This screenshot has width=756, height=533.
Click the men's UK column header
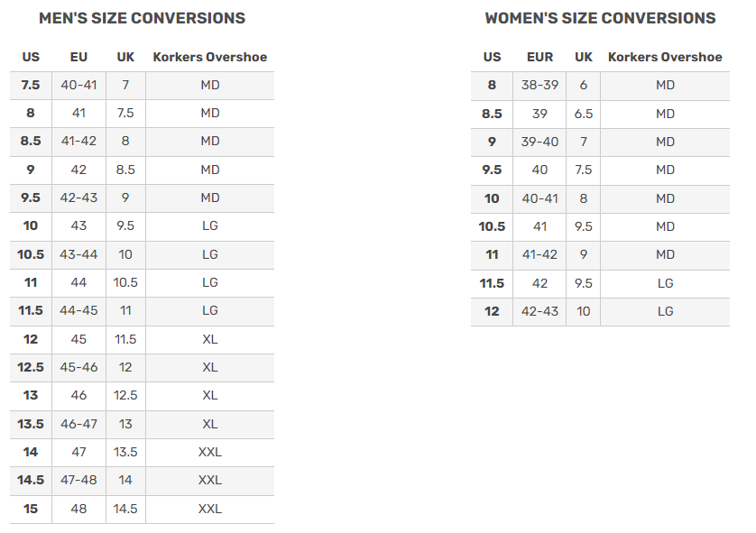pos(125,57)
